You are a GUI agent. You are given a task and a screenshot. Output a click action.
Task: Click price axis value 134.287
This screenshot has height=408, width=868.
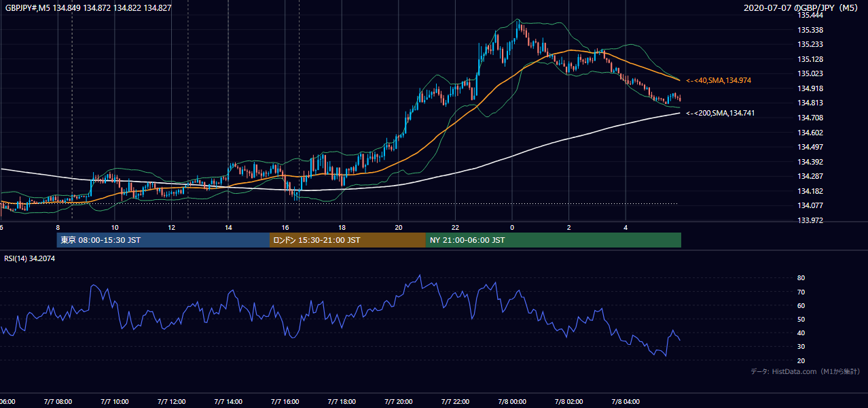coord(810,176)
